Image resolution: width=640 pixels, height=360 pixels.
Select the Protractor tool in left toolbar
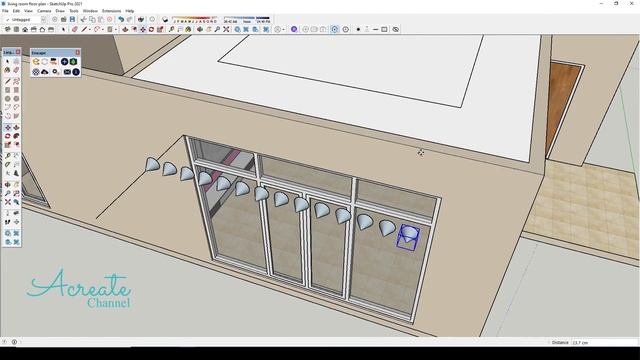8,164
